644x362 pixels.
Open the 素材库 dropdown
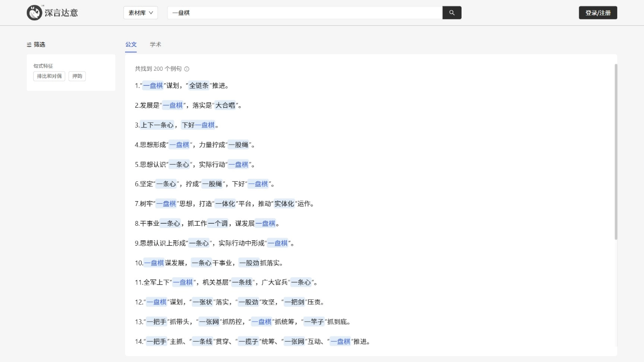click(140, 12)
